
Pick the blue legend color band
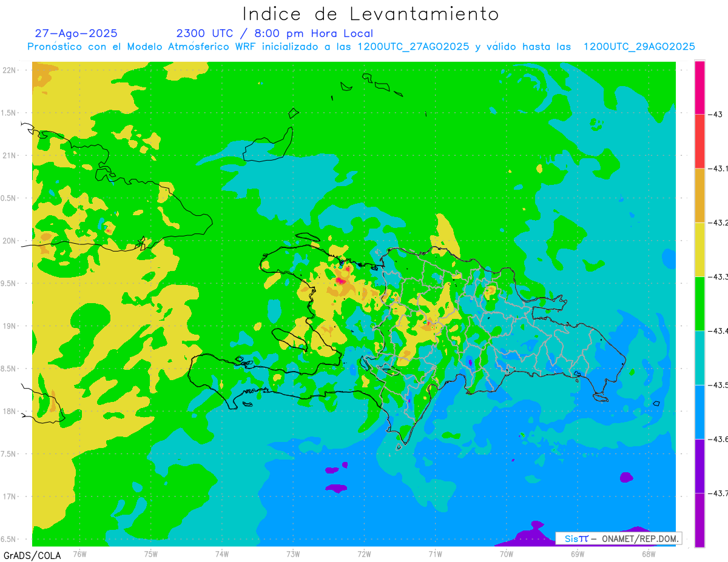point(699,412)
